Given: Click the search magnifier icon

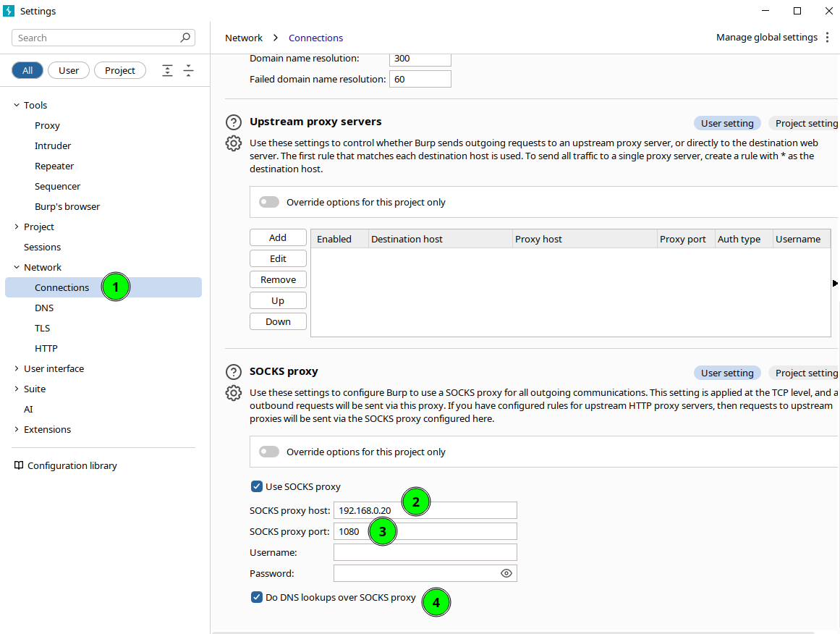Looking at the screenshot, I should (x=186, y=38).
